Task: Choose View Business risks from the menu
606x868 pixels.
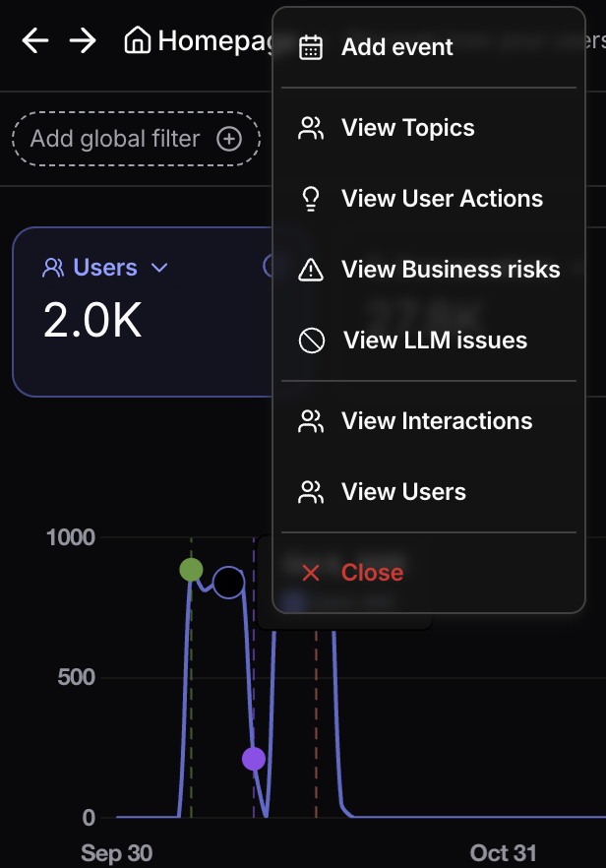Action: [450, 270]
